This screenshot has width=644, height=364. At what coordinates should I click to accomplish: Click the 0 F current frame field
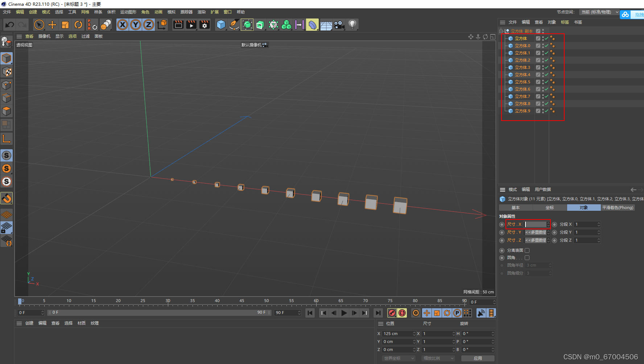click(x=481, y=302)
